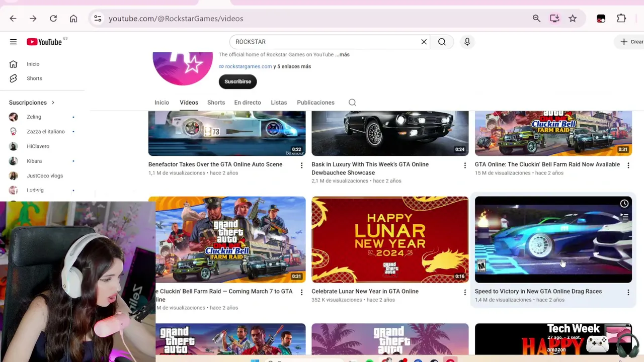Screen dimensions: 644x362
Task: Open options for Speed to Victory Drag Races video
Action: pos(628,292)
